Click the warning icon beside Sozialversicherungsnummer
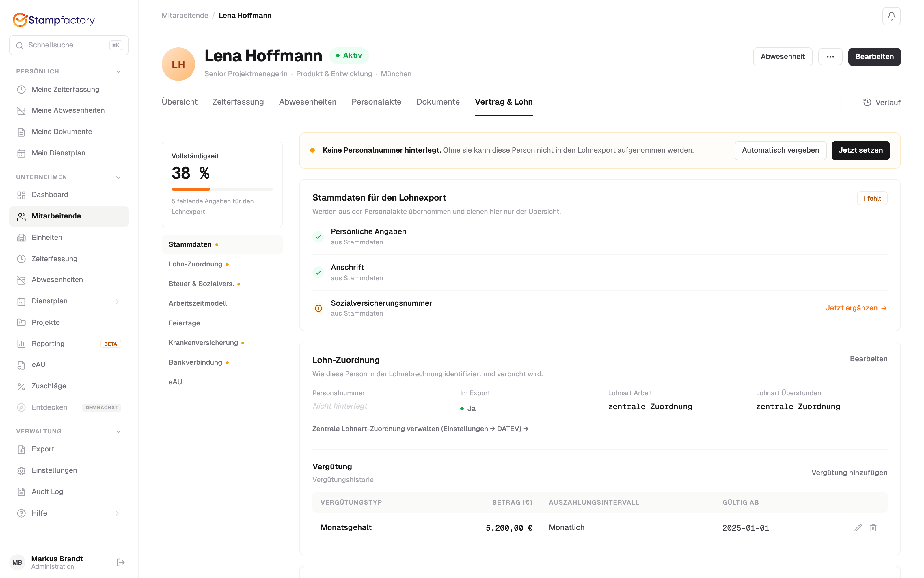This screenshot has height=578, width=924. click(x=318, y=308)
